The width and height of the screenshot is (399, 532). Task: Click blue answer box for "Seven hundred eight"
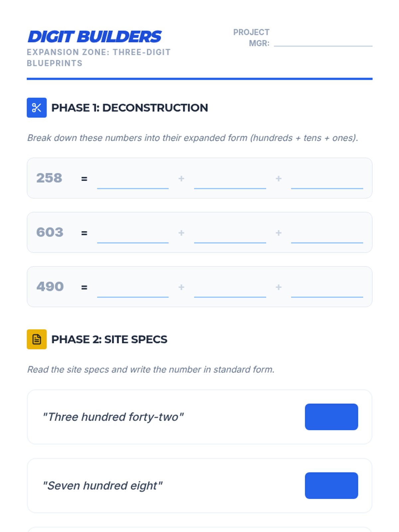(x=331, y=485)
